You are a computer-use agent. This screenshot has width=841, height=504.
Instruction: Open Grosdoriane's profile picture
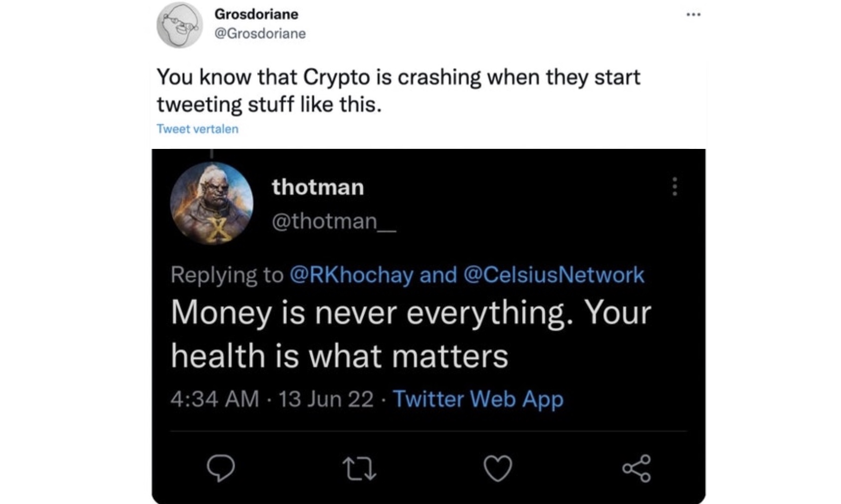179,25
